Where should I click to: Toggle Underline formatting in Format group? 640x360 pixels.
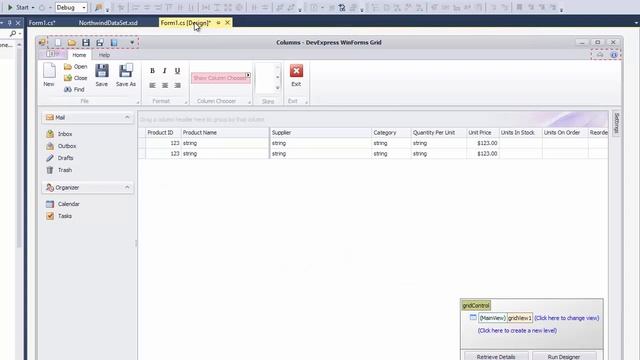pos(177,71)
